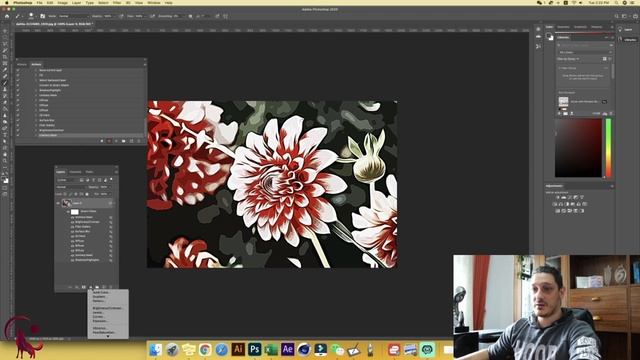Choose Solid Color... in the popup menu
This screenshot has width=640, height=360.
(100, 292)
